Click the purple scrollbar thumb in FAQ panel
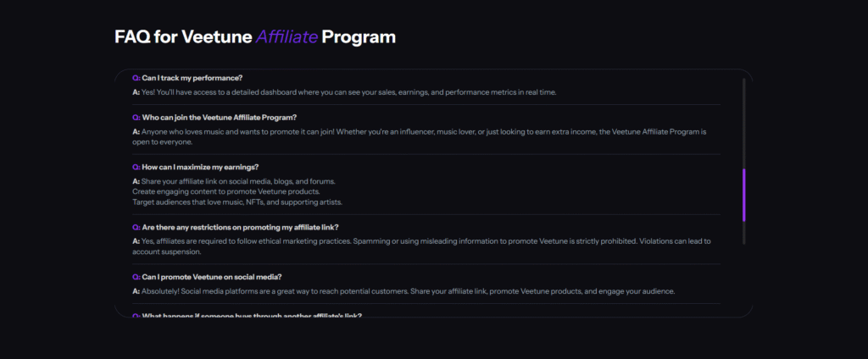This screenshot has width=868, height=359. (x=743, y=194)
